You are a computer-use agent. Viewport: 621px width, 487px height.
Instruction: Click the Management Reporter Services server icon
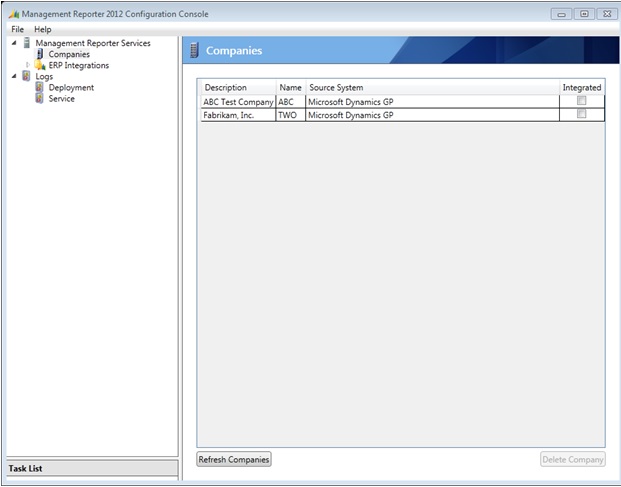[x=27, y=42]
